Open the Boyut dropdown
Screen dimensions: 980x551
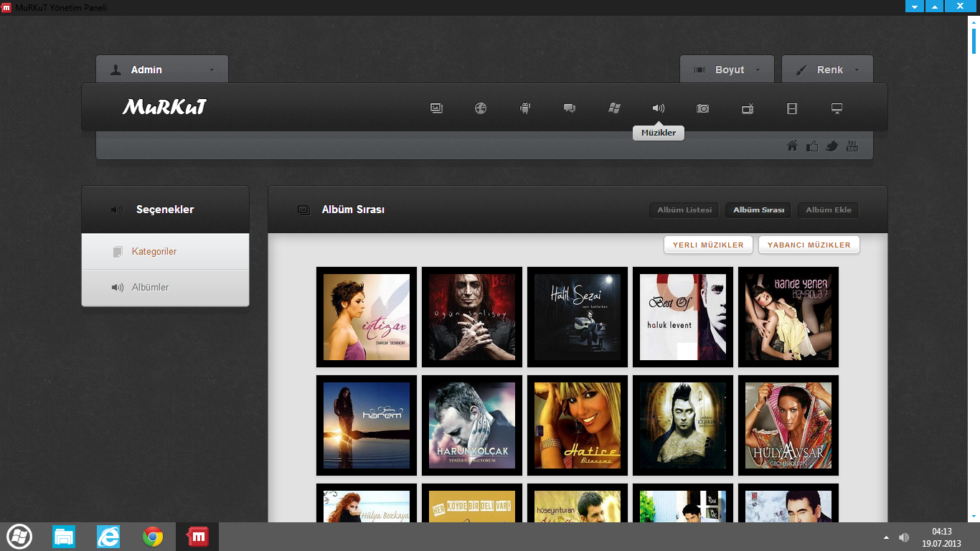point(727,70)
